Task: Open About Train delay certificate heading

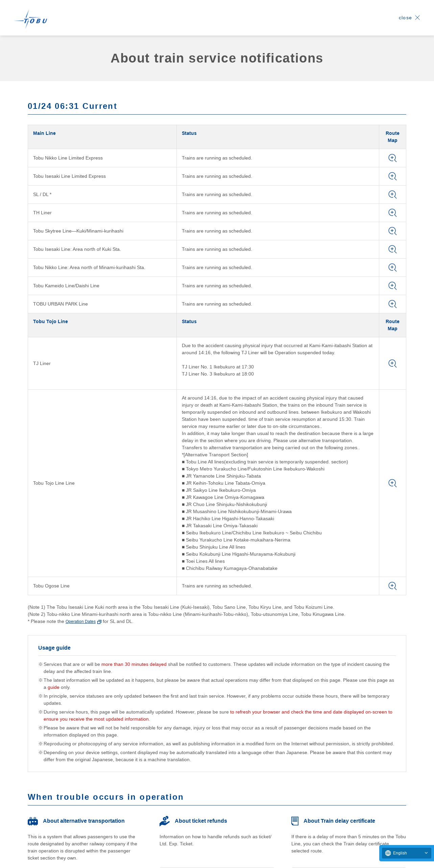Action: [x=339, y=821]
